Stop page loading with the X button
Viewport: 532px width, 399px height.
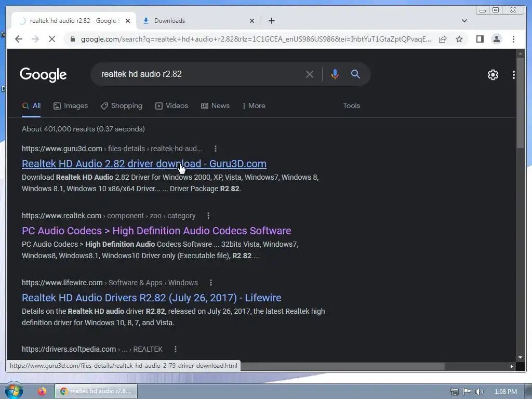(x=51, y=39)
